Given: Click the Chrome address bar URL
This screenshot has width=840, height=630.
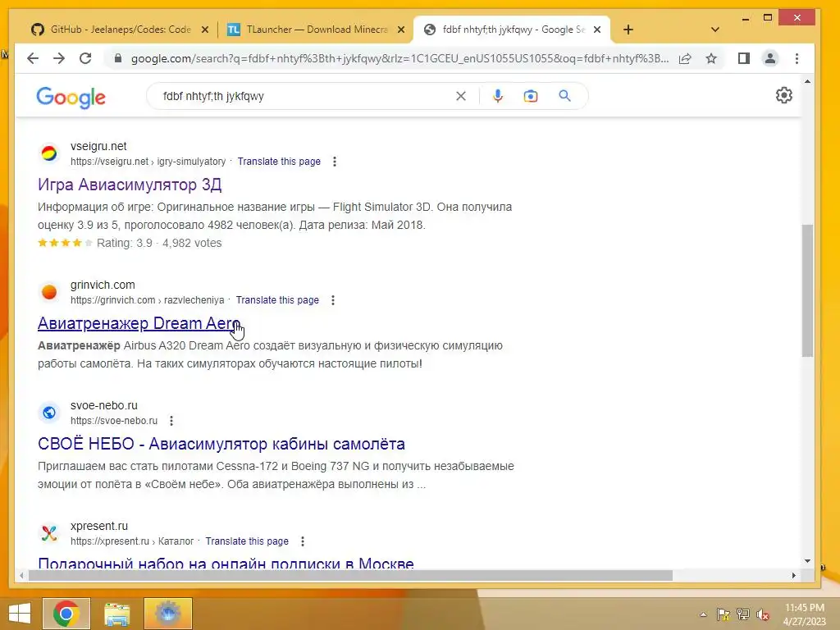Looking at the screenshot, I should click(399, 58).
